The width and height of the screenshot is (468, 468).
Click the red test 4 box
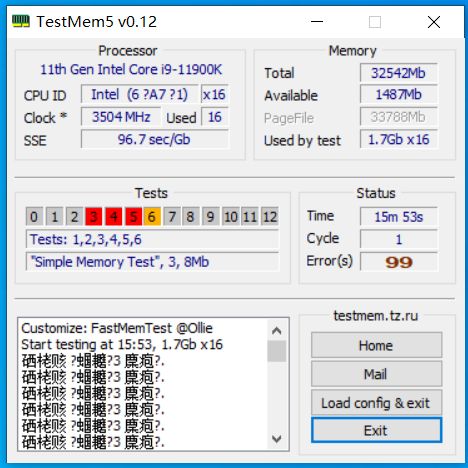click(x=114, y=217)
